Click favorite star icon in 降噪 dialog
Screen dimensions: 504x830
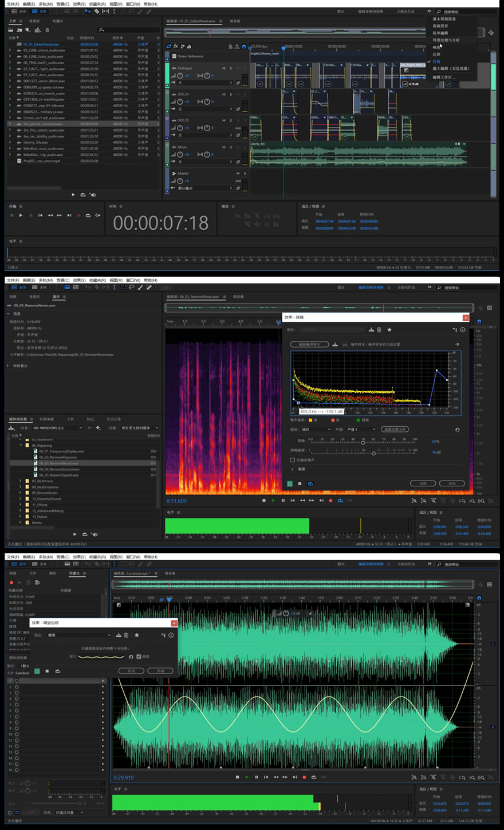pos(389,330)
